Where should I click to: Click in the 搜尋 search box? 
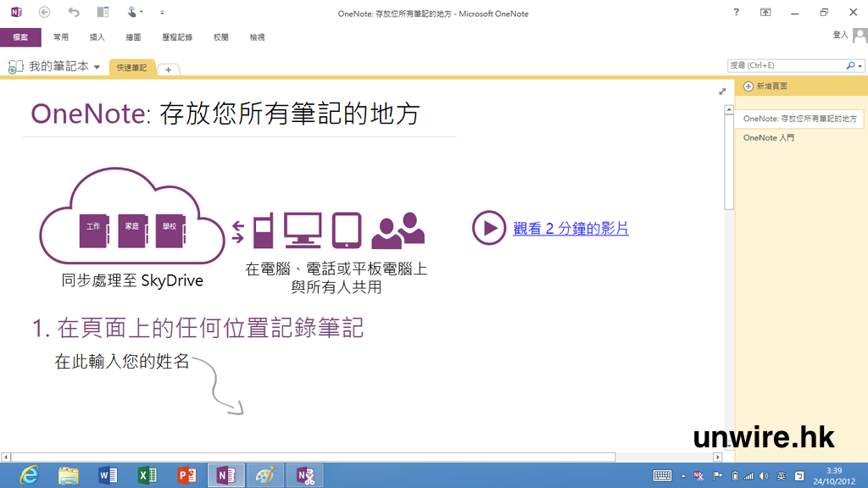pyautogui.click(x=785, y=65)
